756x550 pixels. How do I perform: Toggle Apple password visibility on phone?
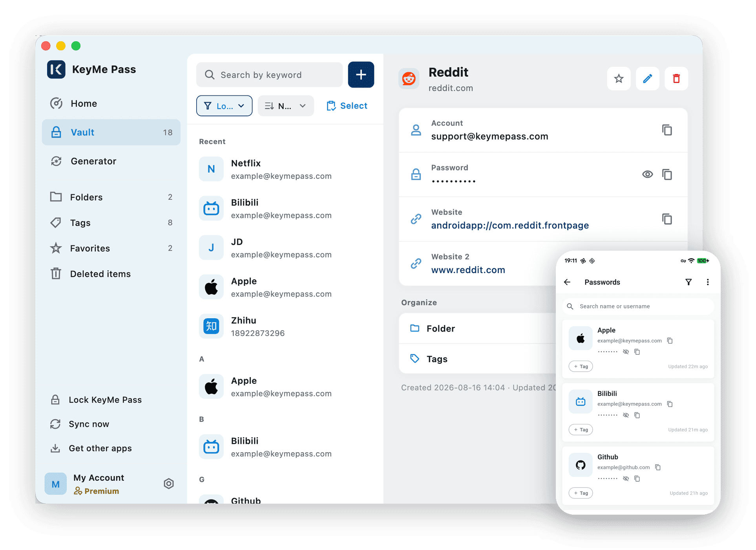(626, 352)
